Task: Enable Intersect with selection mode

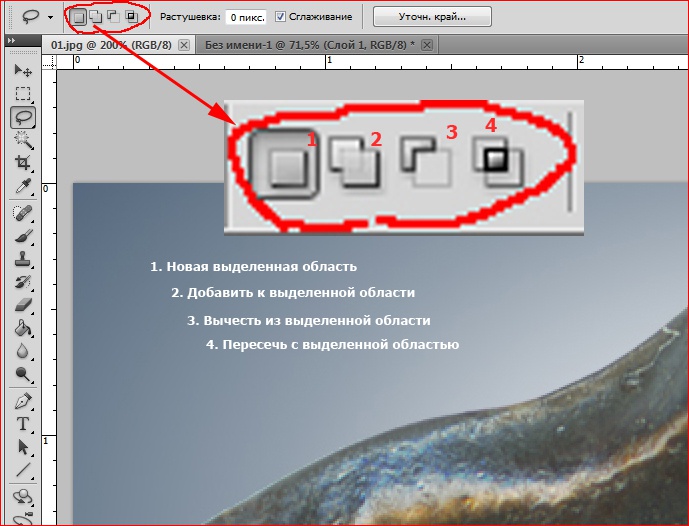Action: coord(130,17)
